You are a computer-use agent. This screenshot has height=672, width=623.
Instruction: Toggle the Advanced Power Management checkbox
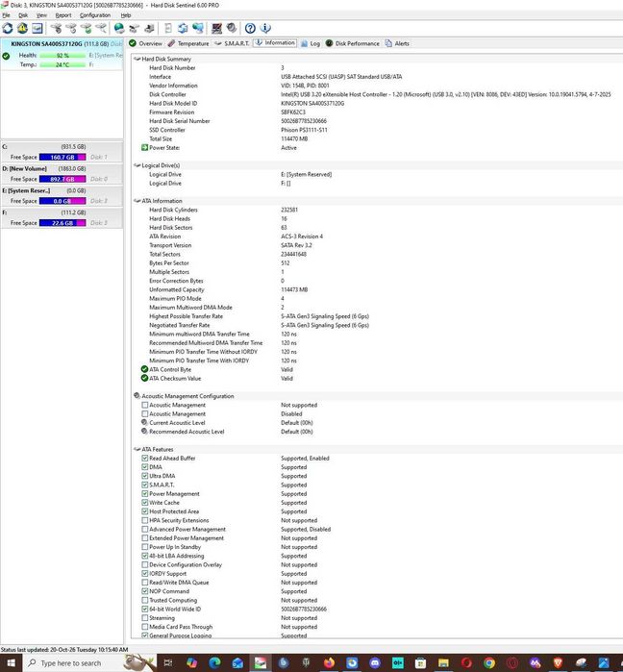[x=145, y=529]
